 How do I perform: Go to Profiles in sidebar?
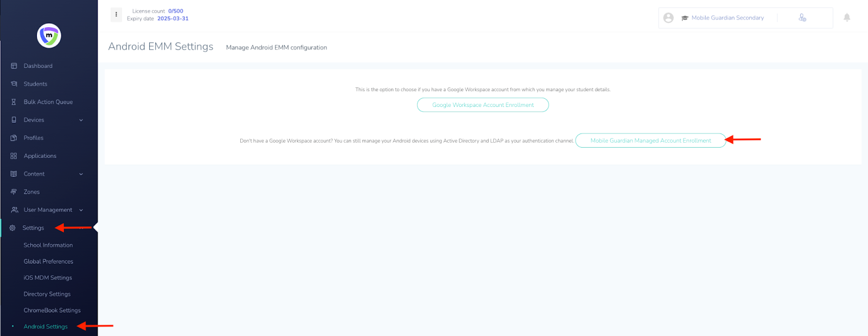[34, 138]
